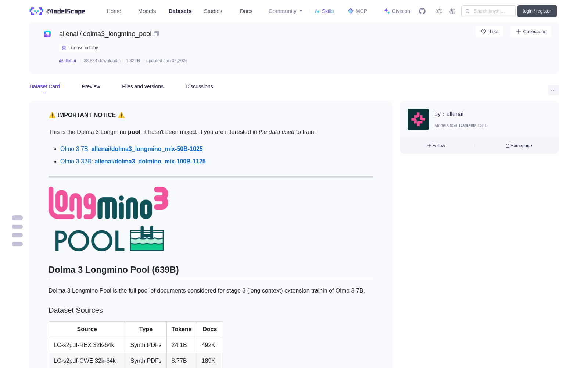588x368 pixels.
Task: Switch to Files and versions tab
Action: click(x=143, y=86)
